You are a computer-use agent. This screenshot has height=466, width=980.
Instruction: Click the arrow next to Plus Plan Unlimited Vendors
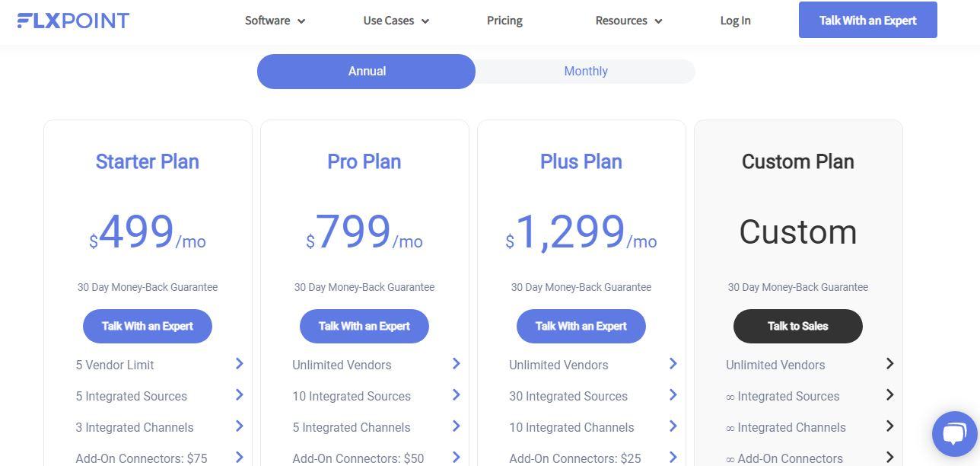pyautogui.click(x=673, y=364)
